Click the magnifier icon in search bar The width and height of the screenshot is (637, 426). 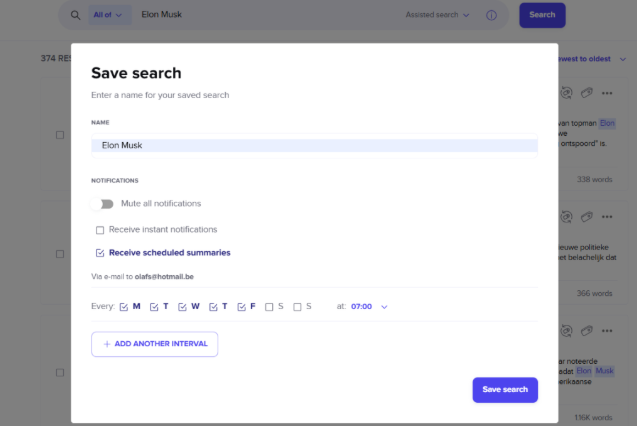pos(75,15)
